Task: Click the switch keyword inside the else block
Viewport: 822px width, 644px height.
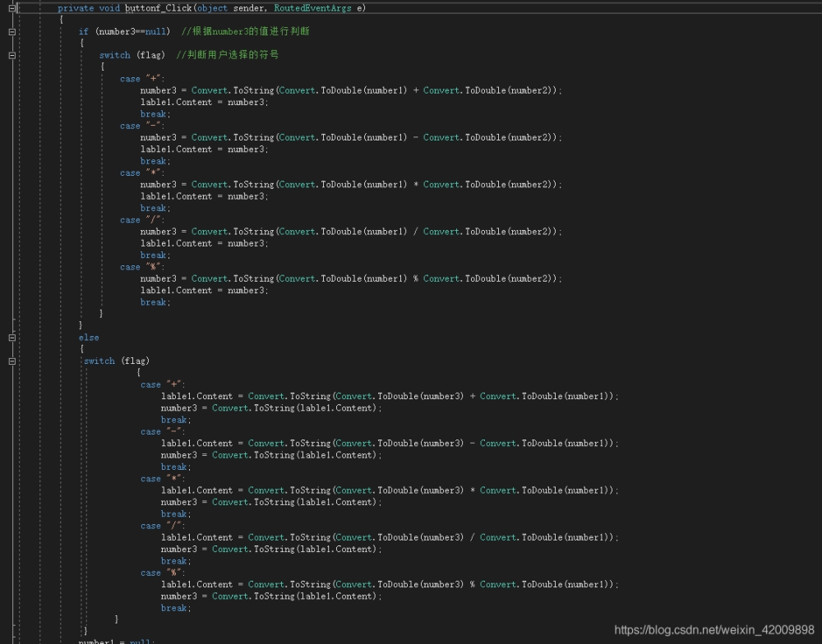Action: 99,361
